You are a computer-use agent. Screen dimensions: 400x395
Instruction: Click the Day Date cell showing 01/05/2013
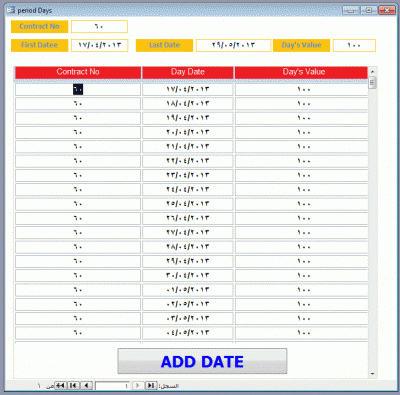point(188,290)
